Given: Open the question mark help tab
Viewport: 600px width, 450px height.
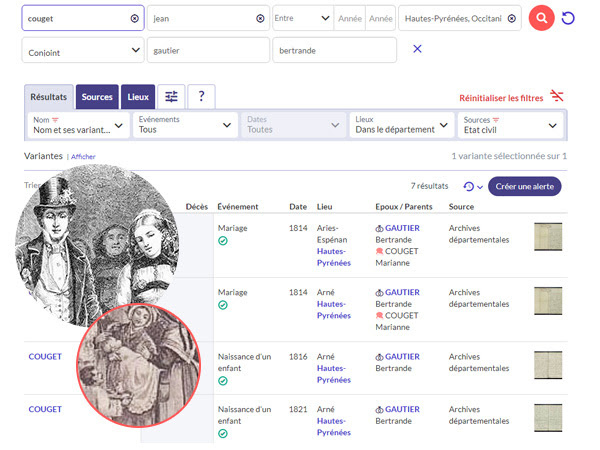Looking at the screenshot, I should [x=201, y=96].
